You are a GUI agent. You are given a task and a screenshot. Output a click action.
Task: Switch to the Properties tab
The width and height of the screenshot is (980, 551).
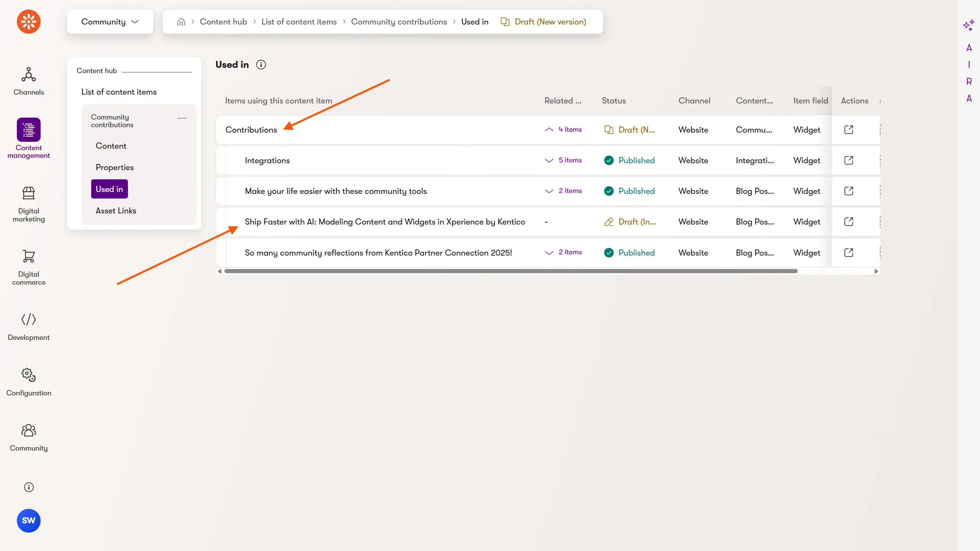coord(115,167)
